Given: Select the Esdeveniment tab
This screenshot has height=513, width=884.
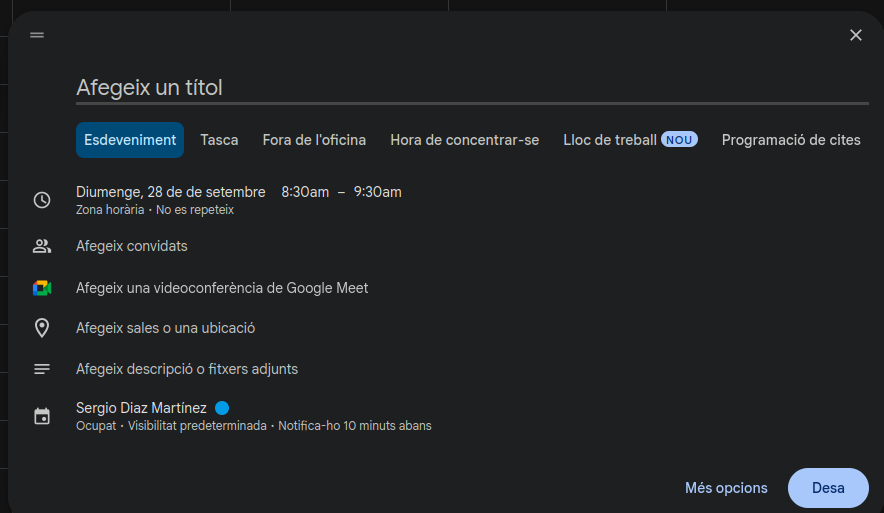Looking at the screenshot, I should click(130, 140).
